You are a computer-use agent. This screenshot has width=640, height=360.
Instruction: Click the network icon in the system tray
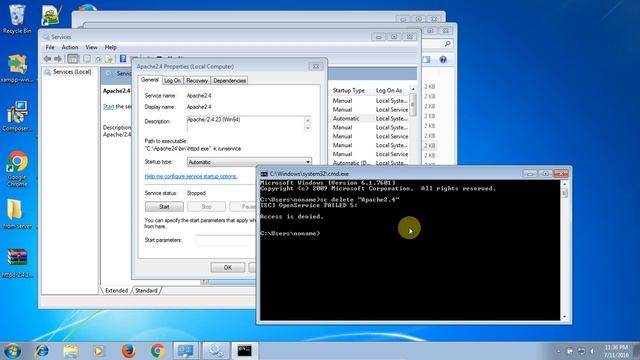(x=581, y=351)
